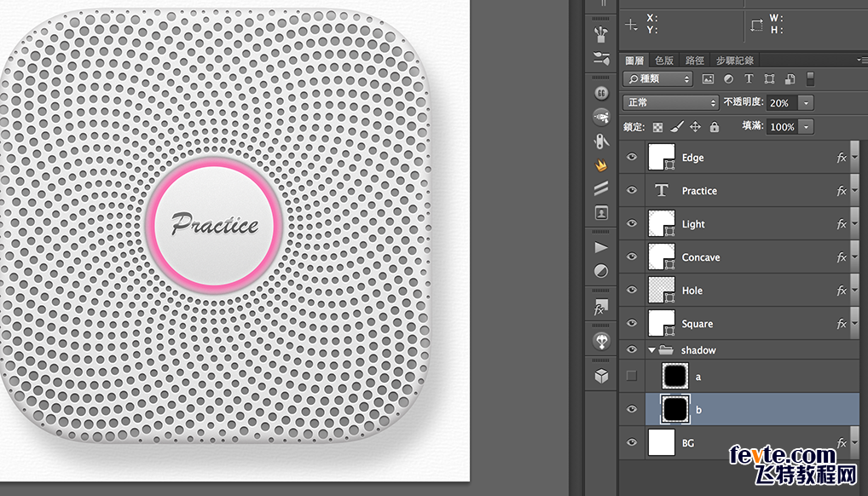Viewport: 868px width, 496px height.
Task: Filter layers by adjustment layer type
Action: (728, 79)
